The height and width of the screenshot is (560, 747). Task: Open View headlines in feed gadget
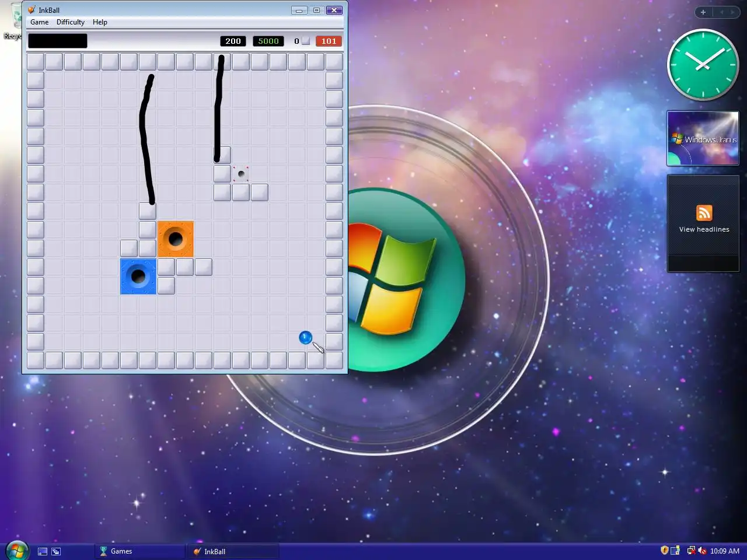point(704,229)
